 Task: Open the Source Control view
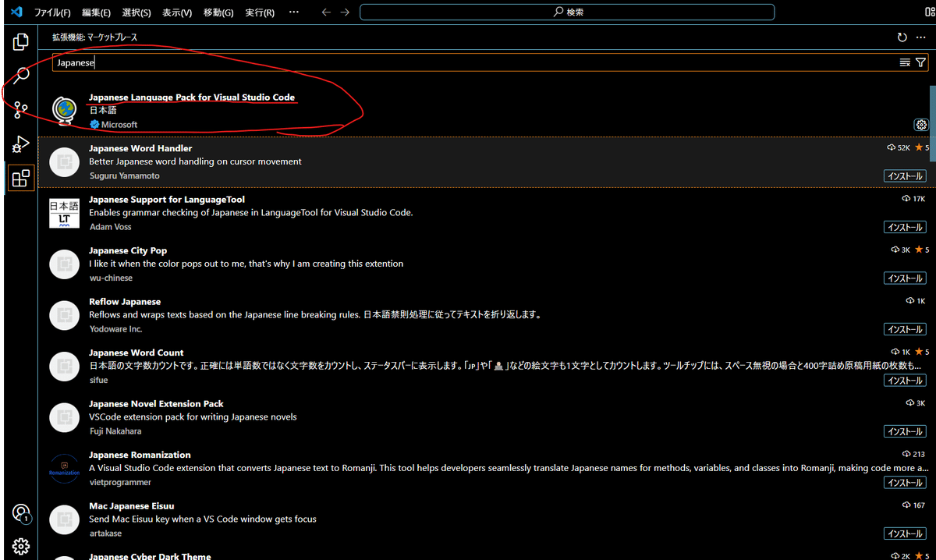pyautogui.click(x=21, y=110)
